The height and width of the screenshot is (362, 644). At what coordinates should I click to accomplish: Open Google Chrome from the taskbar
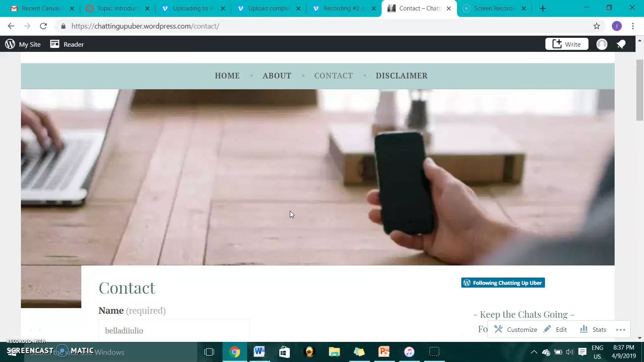tap(235, 352)
